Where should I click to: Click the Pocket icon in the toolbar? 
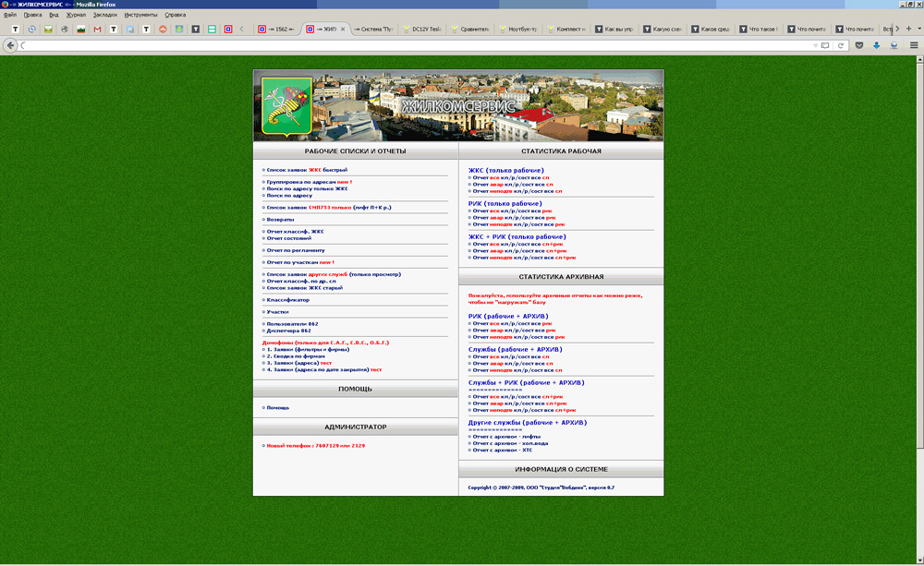click(859, 45)
